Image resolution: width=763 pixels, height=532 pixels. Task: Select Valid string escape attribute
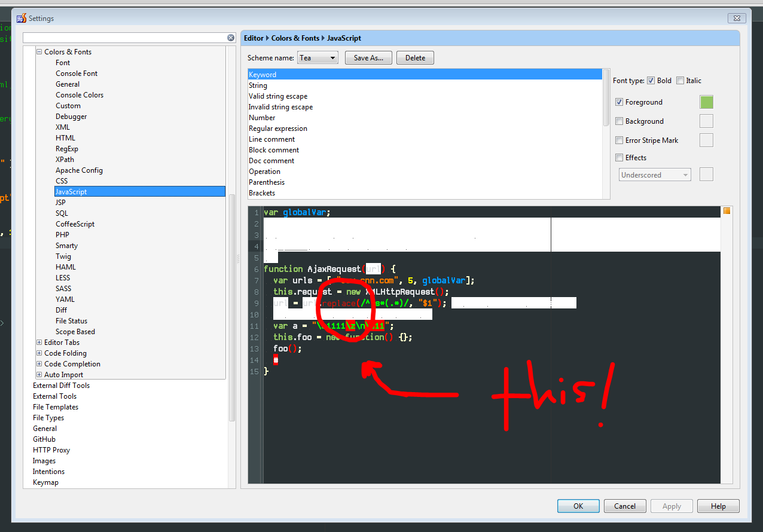coord(425,96)
